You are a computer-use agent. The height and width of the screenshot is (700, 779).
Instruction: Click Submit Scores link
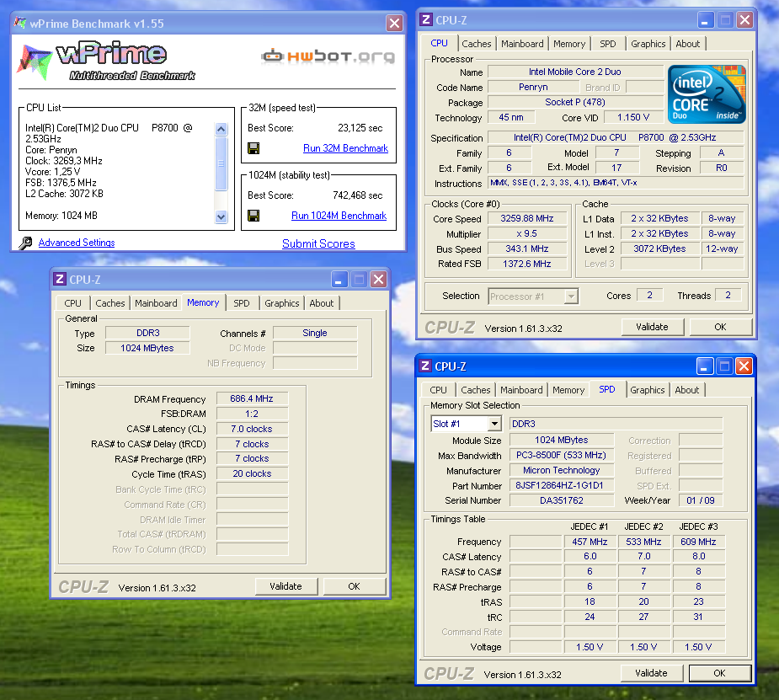(318, 243)
